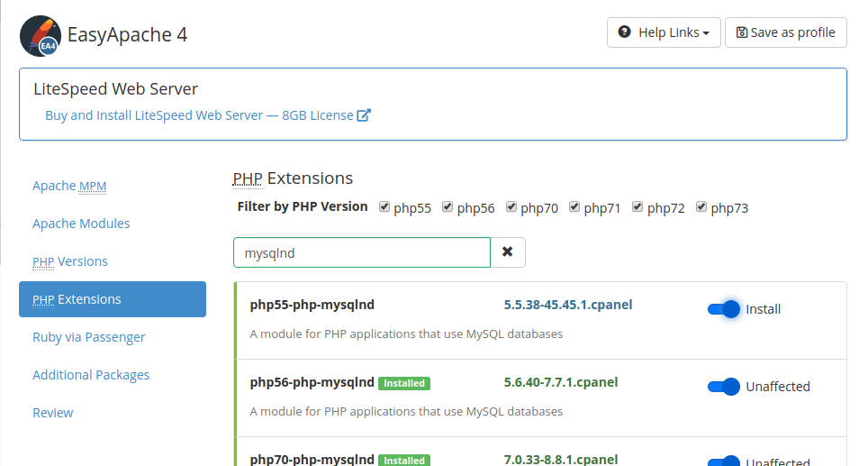Clear the mysqlnd search with the X
The width and height of the screenshot is (868, 466).
click(x=508, y=252)
